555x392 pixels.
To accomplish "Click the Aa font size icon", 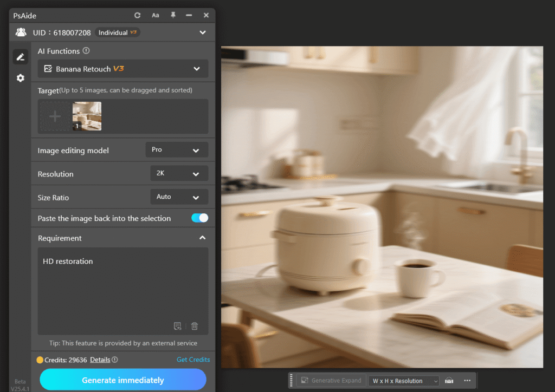I will pyautogui.click(x=155, y=15).
